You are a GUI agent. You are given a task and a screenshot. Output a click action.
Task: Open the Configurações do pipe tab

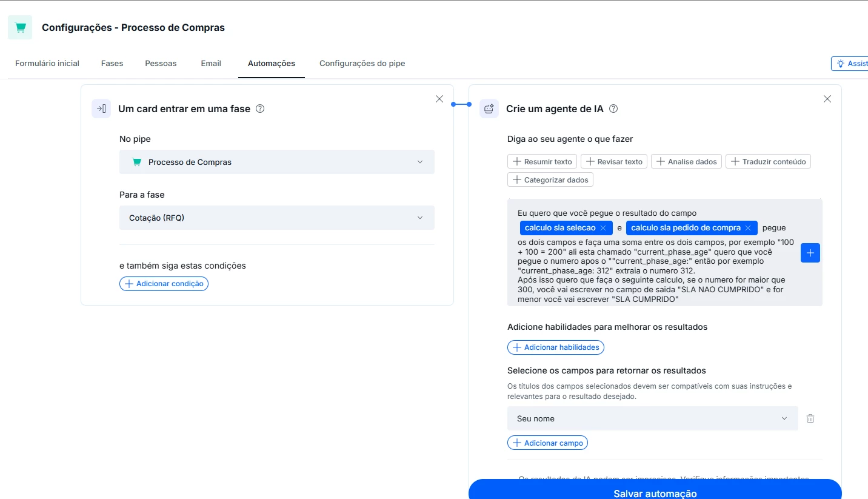coord(362,63)
